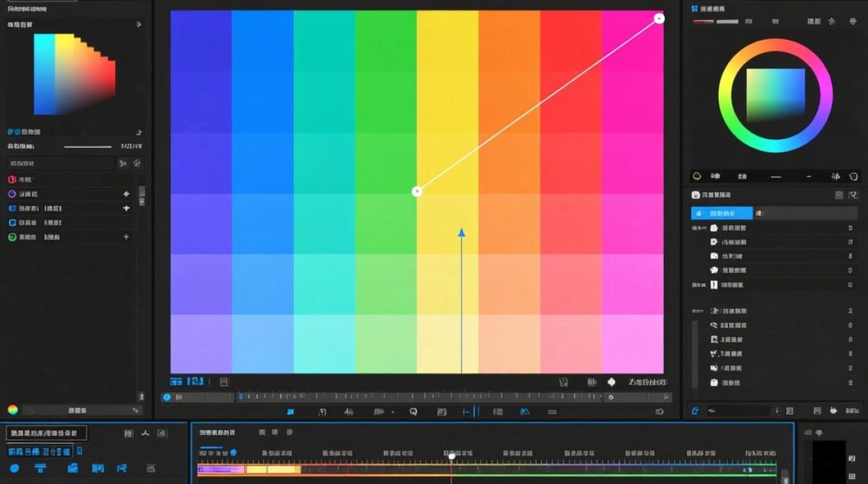Screen dimensions: 868x484
Task: Click the red slider bar atop the right panel
Action: pyautogui.click(x=703, y=22)
